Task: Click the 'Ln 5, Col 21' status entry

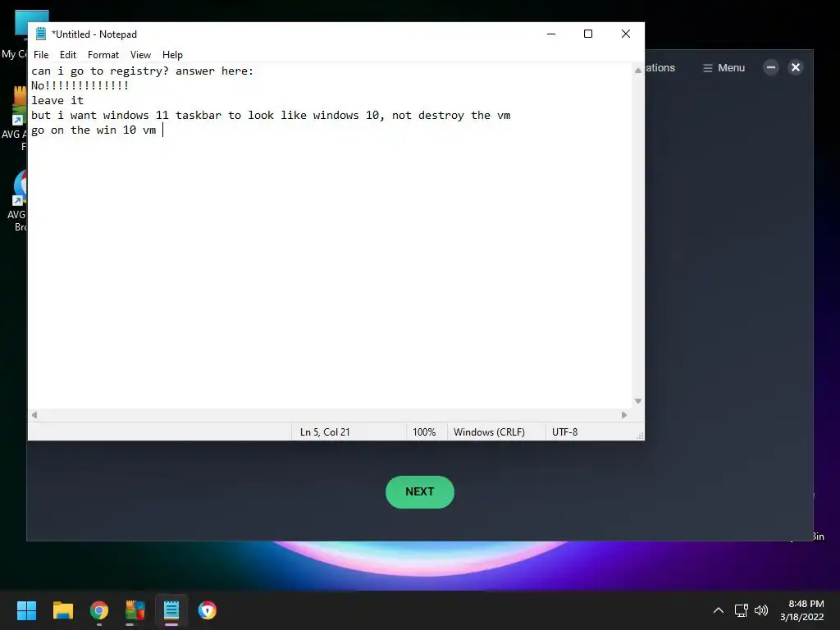Action: coord(325,432)
